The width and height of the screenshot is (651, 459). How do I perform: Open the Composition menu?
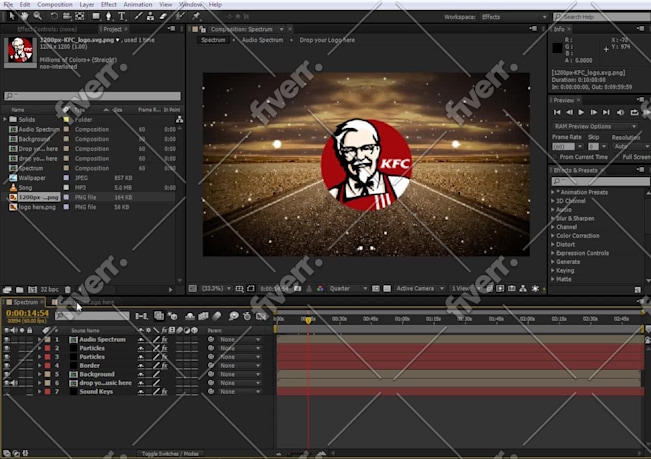pos(55,5)
